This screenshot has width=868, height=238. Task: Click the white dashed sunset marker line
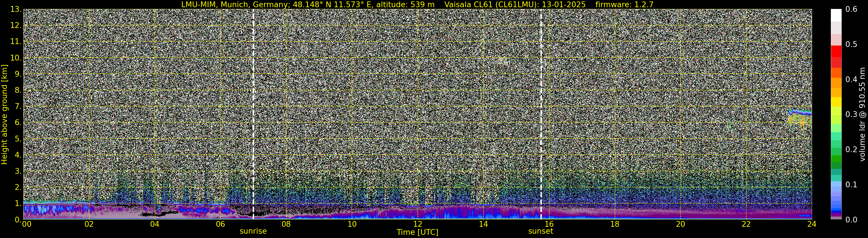pyautogui.click(x=541, y=114)
